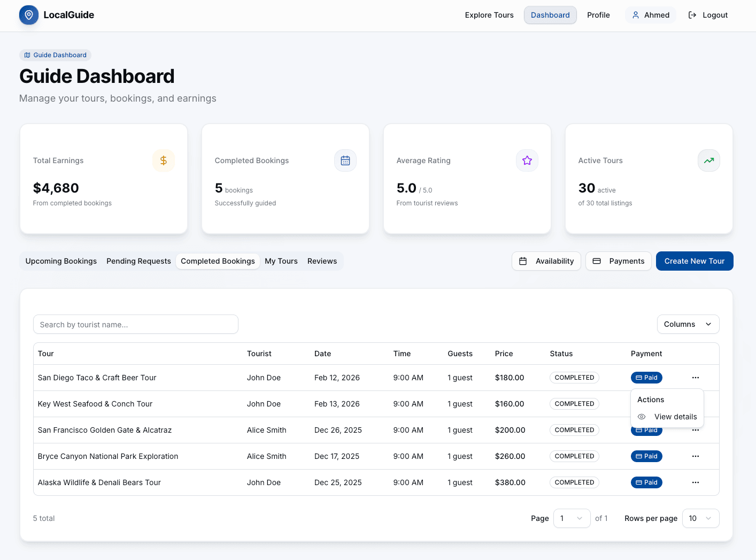The height and width of the screenshot is (560, 756).
Task: Open the Columns dropdown
Action: click(x=688, y=324)
